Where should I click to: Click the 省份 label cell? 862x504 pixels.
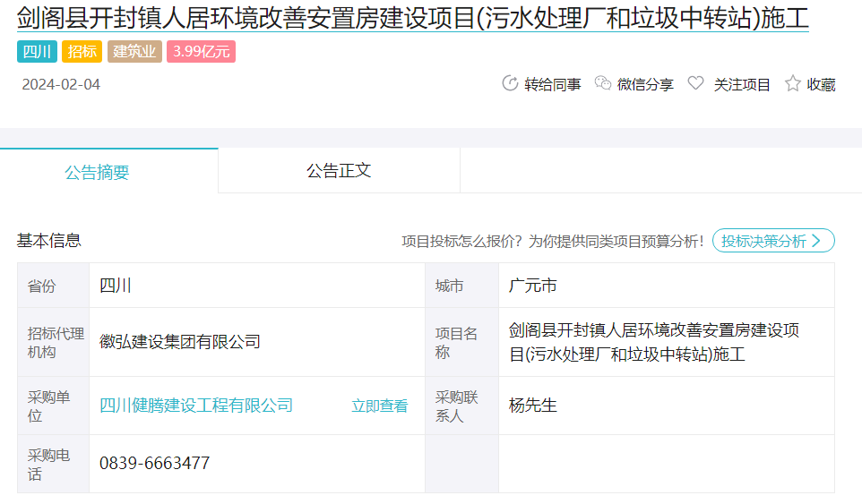coord(54,286)
